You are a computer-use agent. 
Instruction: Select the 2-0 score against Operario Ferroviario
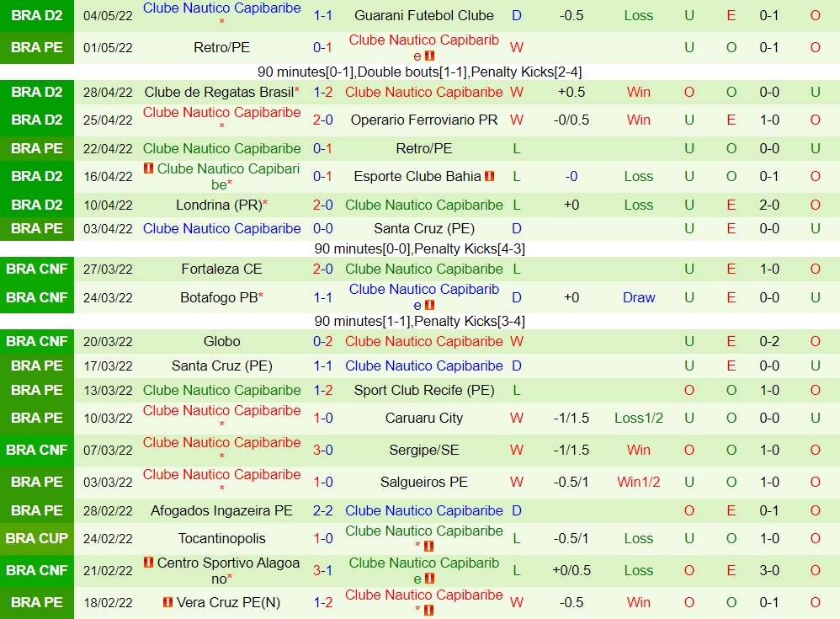click(322, 120)
